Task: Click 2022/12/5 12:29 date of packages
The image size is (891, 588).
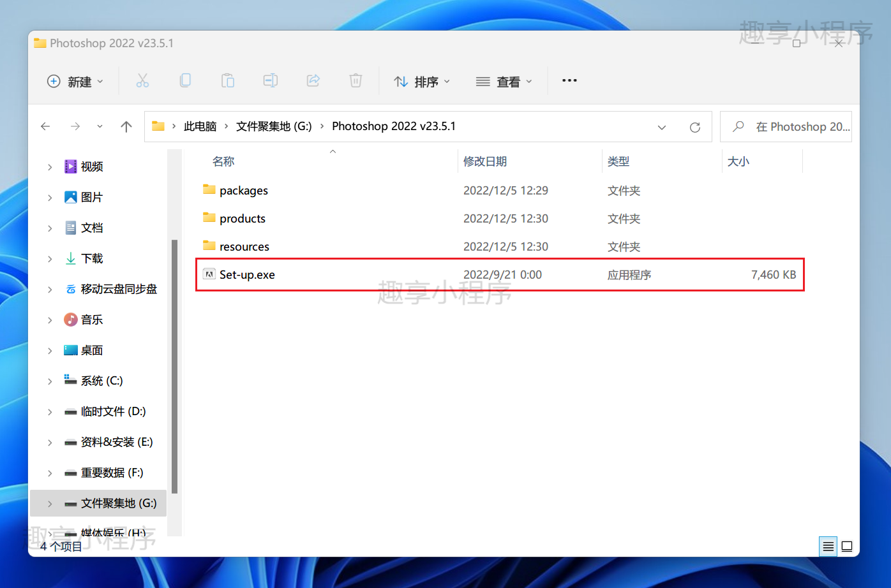Action: tap(505, 191)
